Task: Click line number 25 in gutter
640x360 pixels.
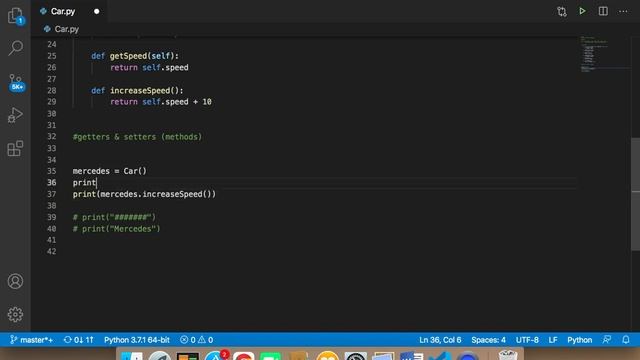Action: [51, 56]
